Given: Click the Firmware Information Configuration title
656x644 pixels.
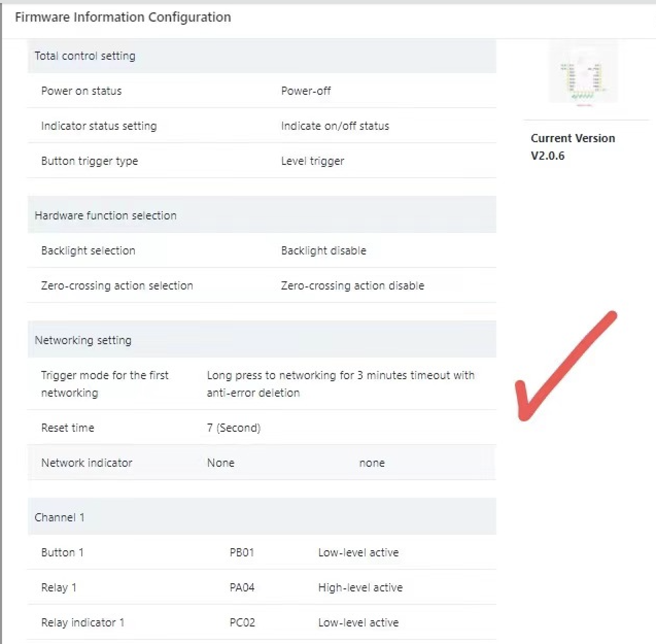Looking at the screenshot, I should (x=123, y=17).
